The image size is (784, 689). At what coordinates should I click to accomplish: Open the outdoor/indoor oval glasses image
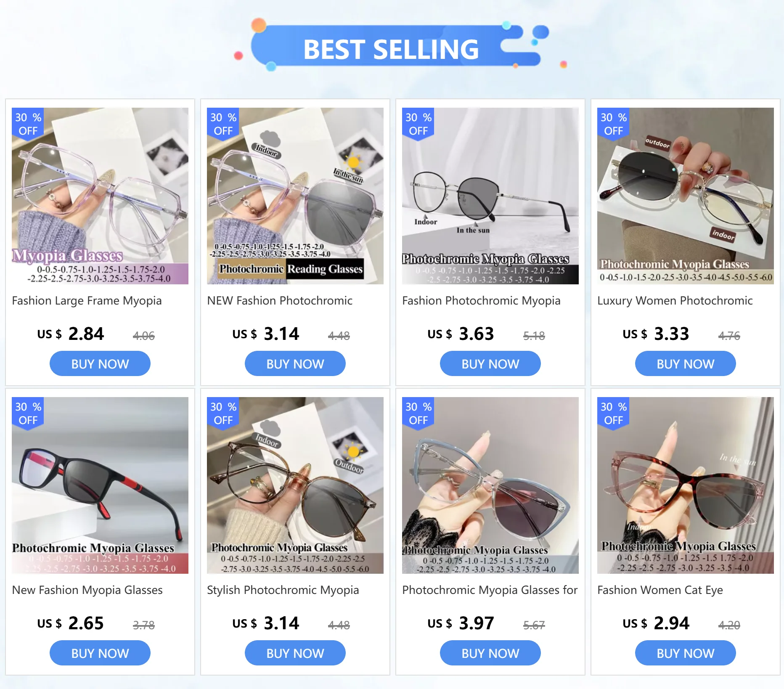[x=686, y=196]
